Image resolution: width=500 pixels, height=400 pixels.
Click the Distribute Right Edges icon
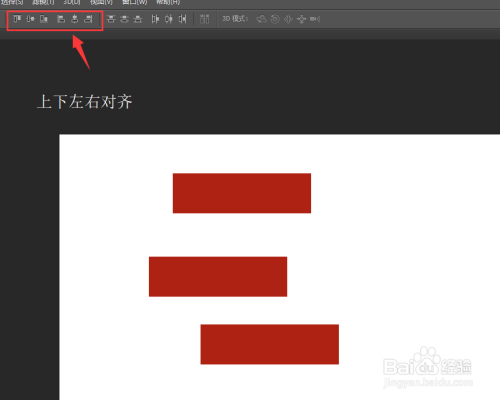(x=182, y=19)
